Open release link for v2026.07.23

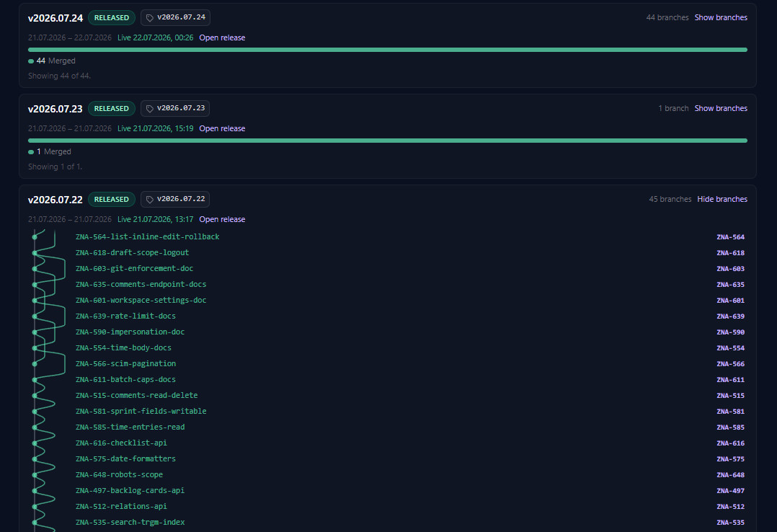pos(222,128)
